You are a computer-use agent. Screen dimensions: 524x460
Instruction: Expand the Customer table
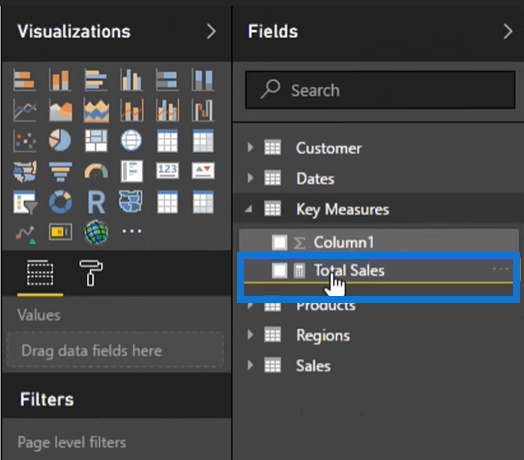[x=250, y=147]
